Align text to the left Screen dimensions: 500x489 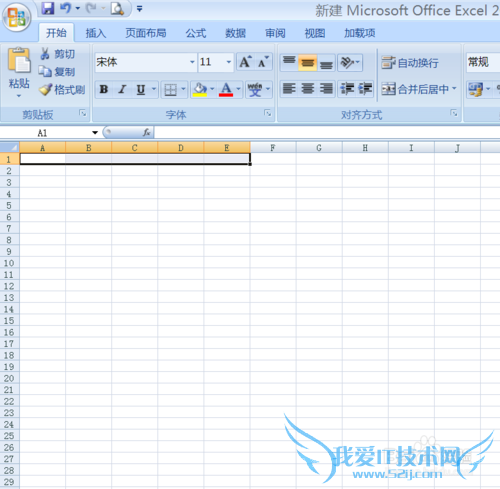289,89
